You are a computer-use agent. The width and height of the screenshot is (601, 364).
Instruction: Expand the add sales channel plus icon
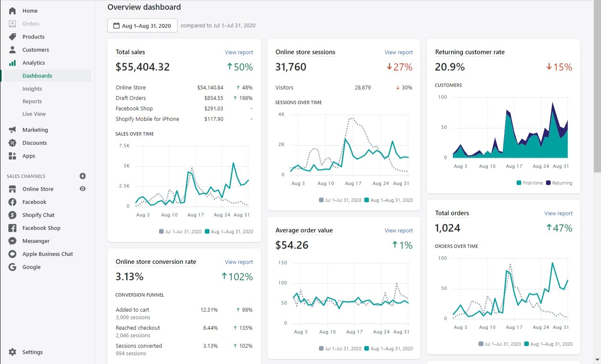click(x=82, y=176)
